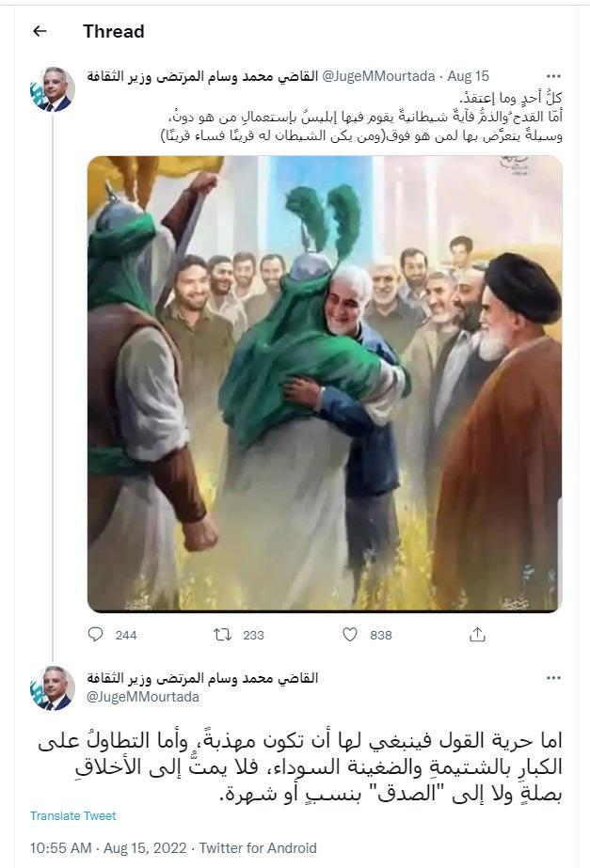Like the tweet with 838 likes
The width and height of the screenshot is (590, 868).
350,635
